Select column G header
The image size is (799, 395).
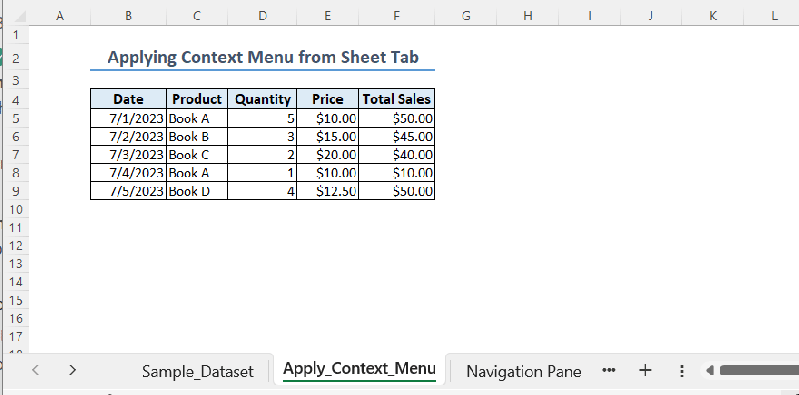click(466, 16)
